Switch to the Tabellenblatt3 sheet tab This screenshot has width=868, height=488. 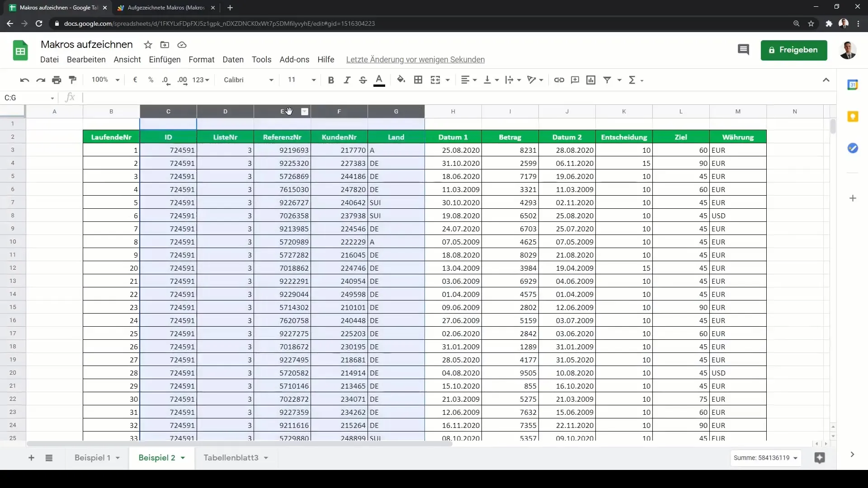point(231,458)
